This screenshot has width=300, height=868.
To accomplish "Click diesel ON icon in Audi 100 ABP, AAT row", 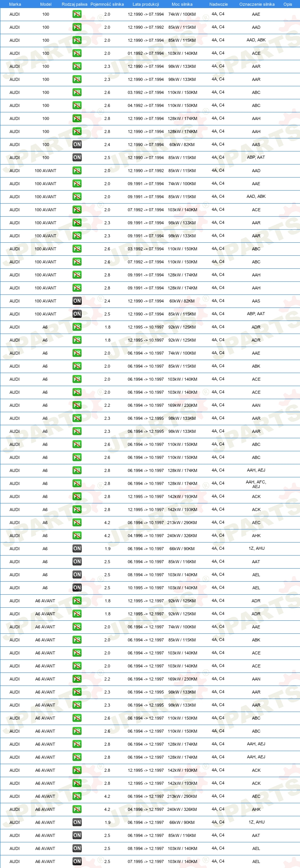I will point(77,158).
